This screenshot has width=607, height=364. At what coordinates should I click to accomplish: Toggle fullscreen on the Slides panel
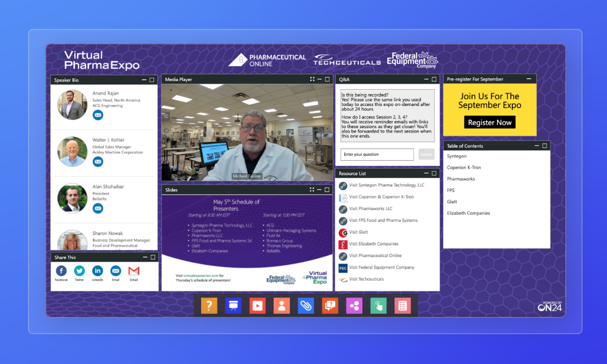point(312,189)
